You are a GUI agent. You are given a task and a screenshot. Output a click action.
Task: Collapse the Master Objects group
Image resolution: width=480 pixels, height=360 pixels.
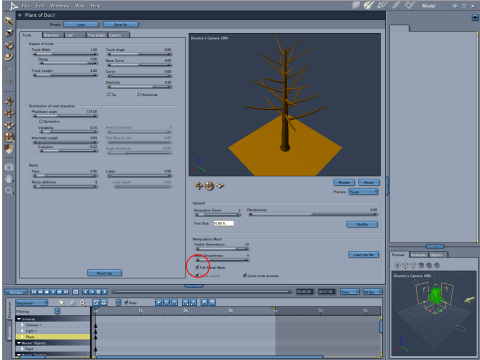coord(19,343)
